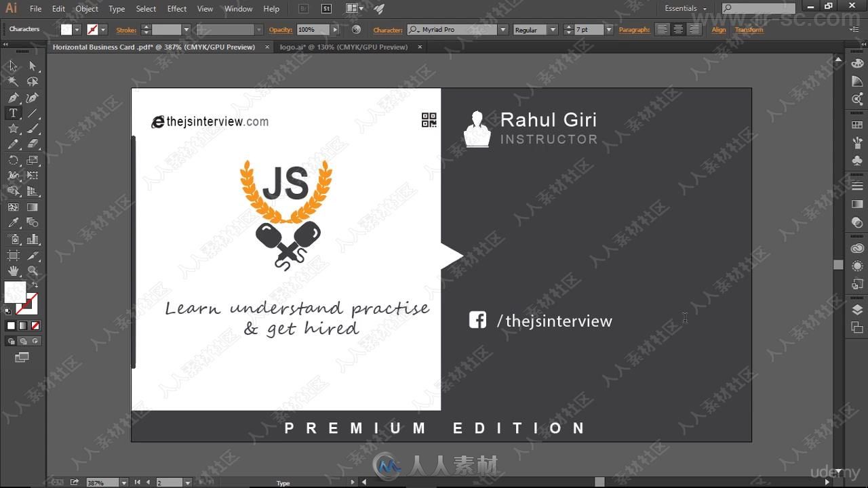
Task: Open the Character panel link
Action: coord(388,30)
